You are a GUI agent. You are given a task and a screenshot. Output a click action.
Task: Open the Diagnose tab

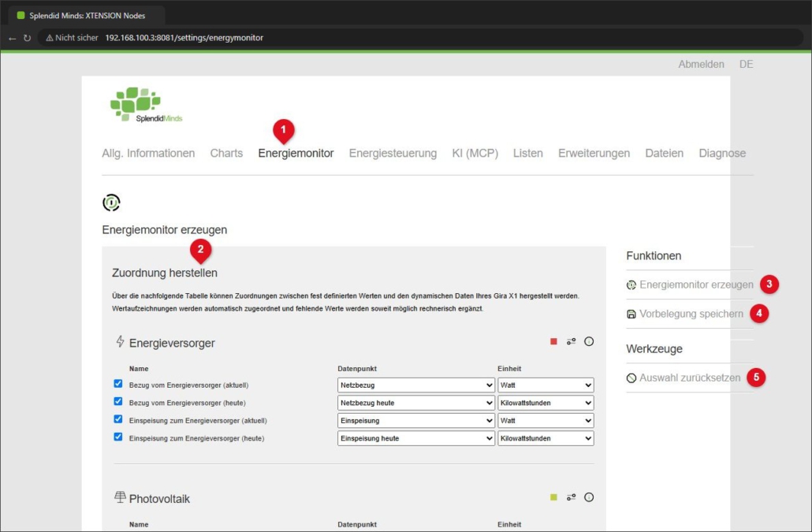click(x=722, y=153)
